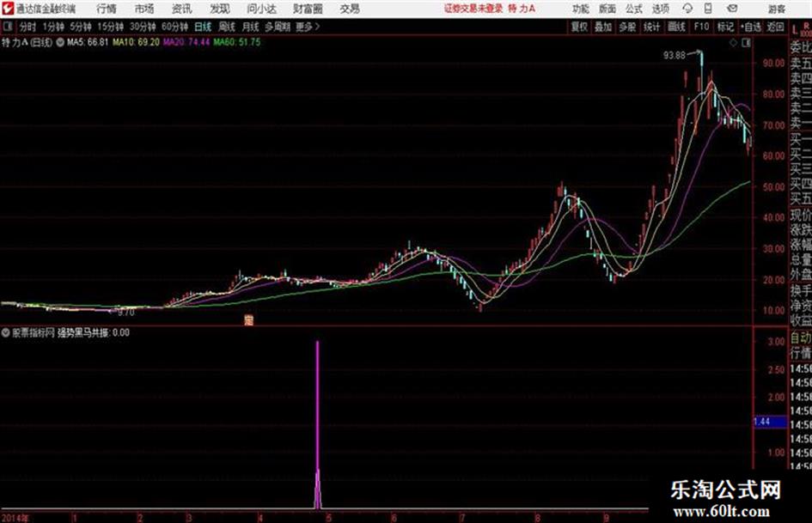Click the 2014年 label on the time axis
Viewport: 812px width, 523px height.
tap(15, 517)
